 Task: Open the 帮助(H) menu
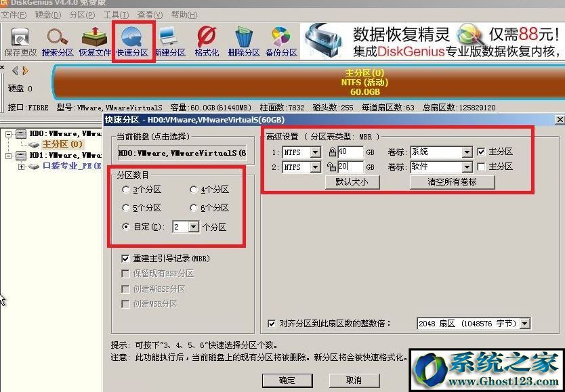point(184,15)
